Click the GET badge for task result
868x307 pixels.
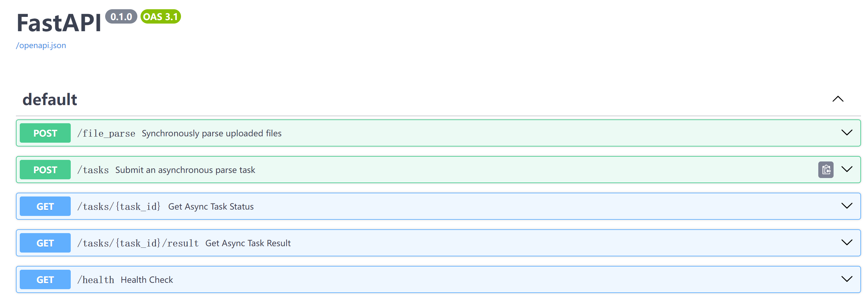point(45,243)
